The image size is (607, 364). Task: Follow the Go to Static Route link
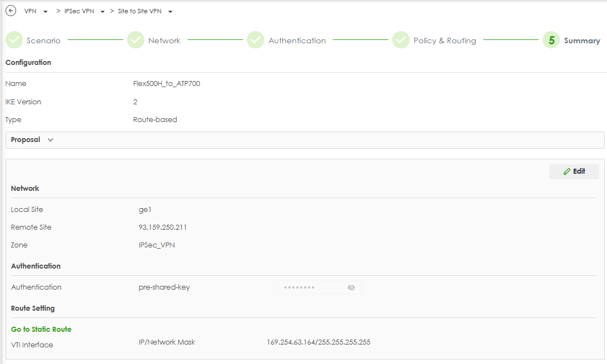(41, 329)
